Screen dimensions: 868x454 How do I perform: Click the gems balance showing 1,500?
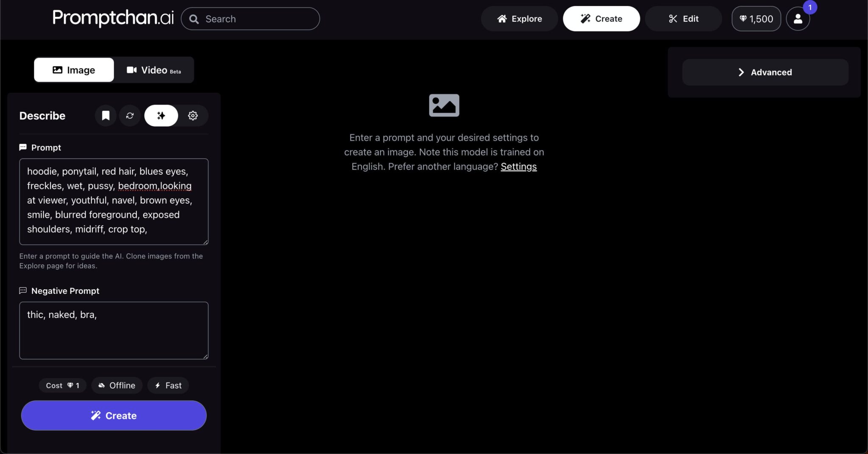(x=756, y=19)
